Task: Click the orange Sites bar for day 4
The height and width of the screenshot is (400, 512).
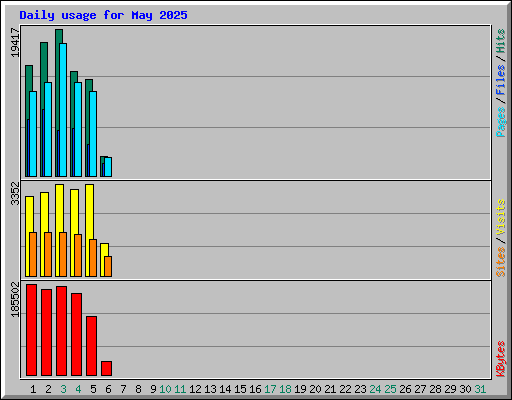Action: [78, 255]
